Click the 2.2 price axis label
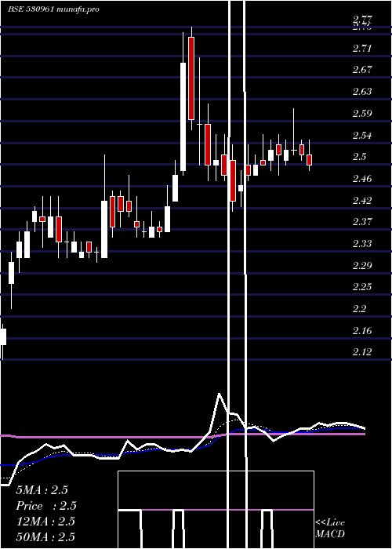392x549 pixels. coord(359,309)
